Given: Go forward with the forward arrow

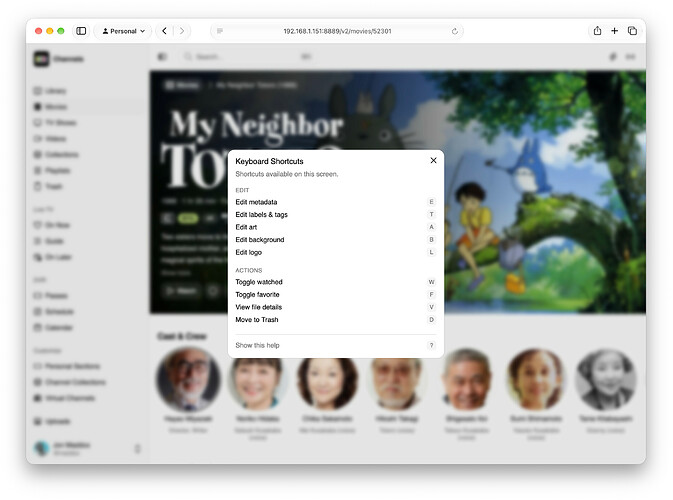Looking at the screenshot, I should (x=182, y=31).
